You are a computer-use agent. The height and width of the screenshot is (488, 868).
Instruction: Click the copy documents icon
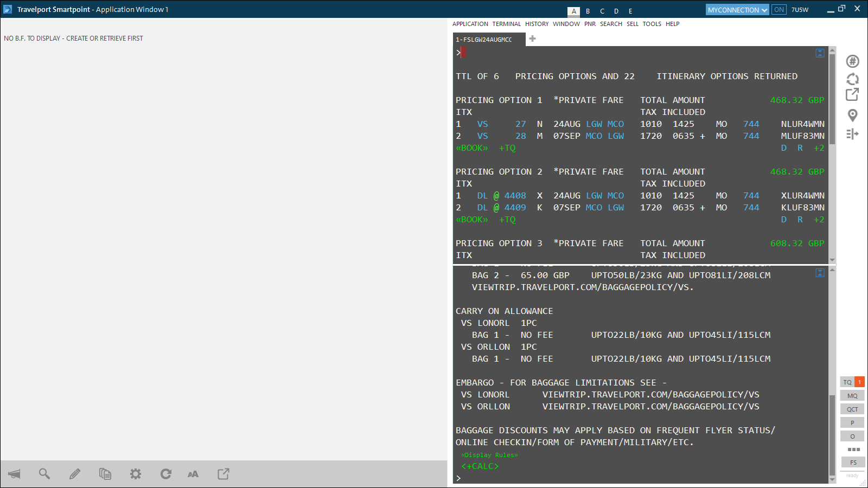click(x=105, y=474)
